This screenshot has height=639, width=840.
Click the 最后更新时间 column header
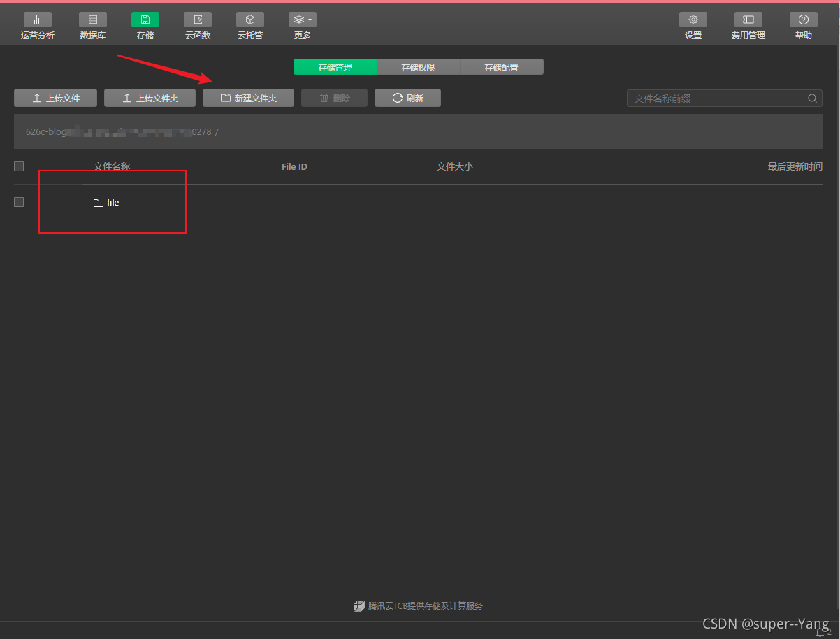[795, 166]
